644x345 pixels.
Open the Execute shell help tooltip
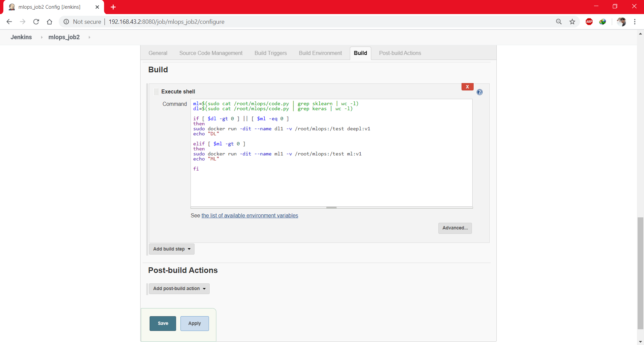coord(480,92)
